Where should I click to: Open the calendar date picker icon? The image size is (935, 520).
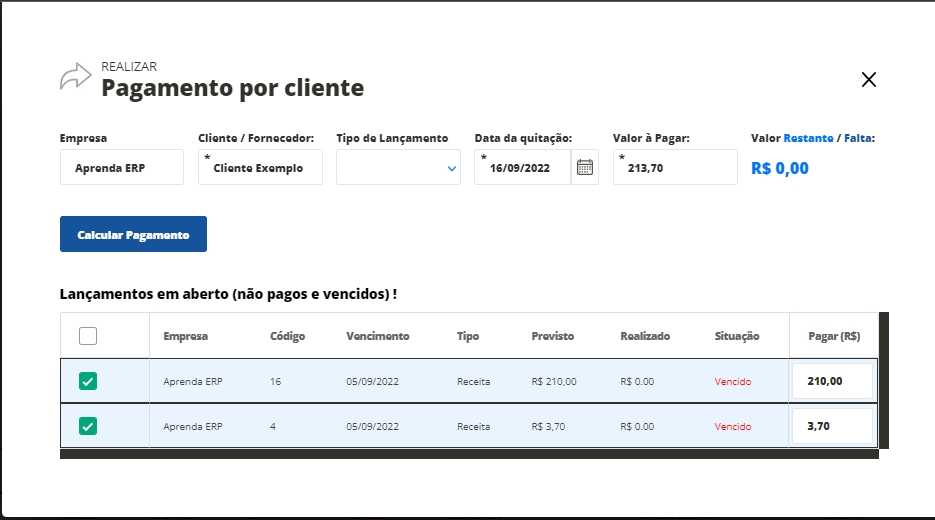(x=585, y=168)
